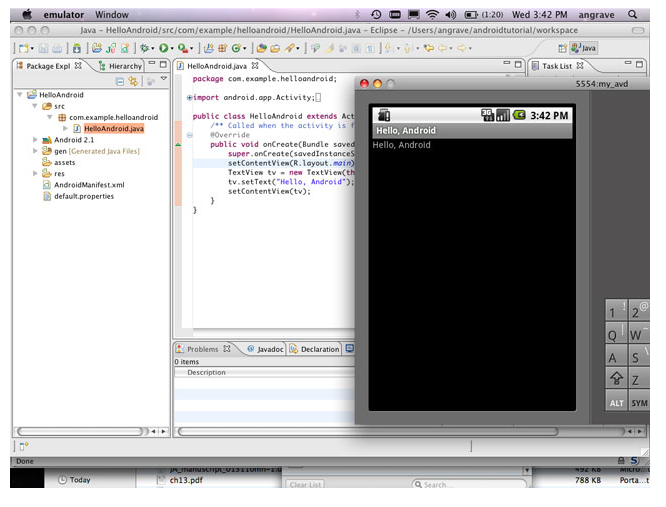Click the A key on emulator keyboard
The width and height of the screenshot is (666, 507).
[x=616, y=356]
